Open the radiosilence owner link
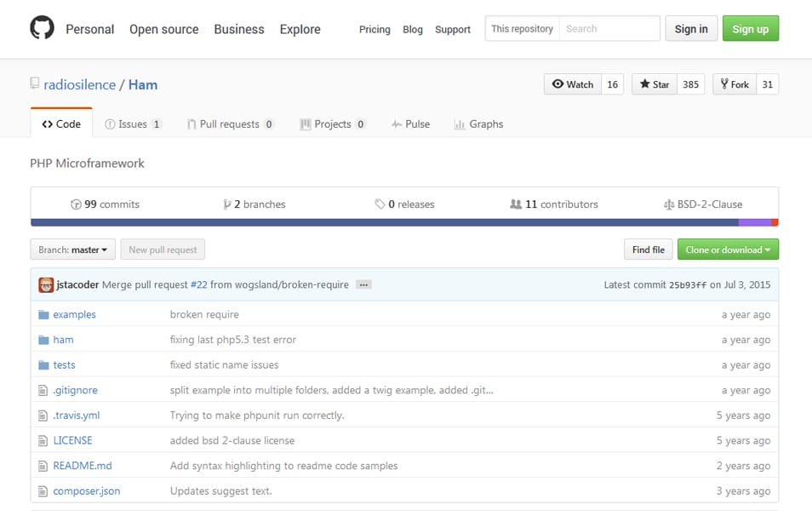 [x=80, y=84]
